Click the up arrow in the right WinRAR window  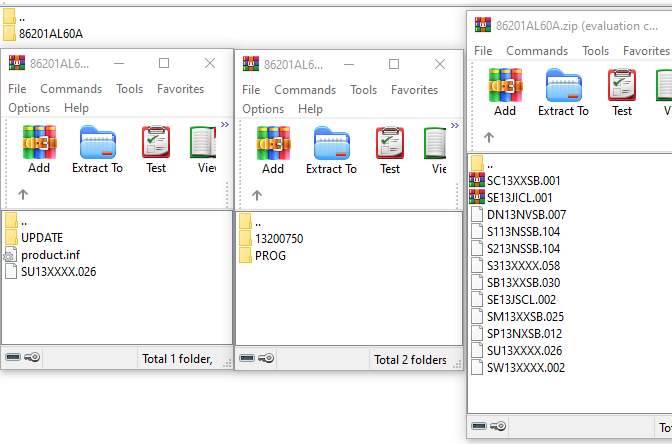point(489,137)
